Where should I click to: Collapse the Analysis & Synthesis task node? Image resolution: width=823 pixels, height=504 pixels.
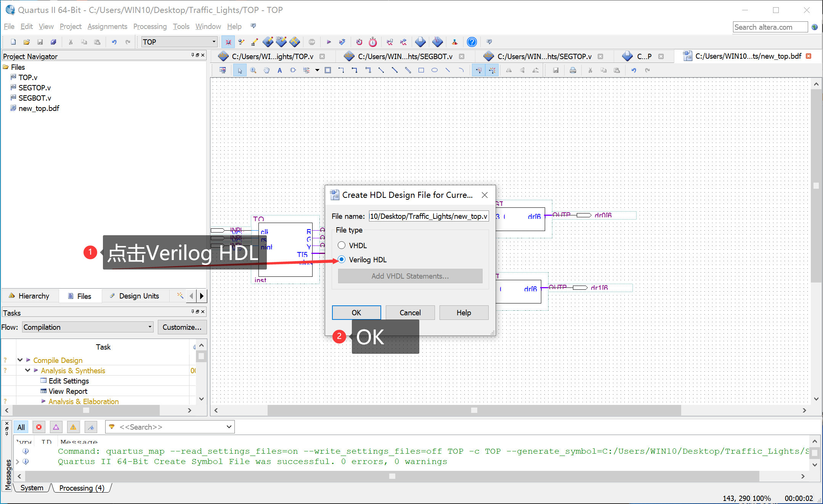27,370
